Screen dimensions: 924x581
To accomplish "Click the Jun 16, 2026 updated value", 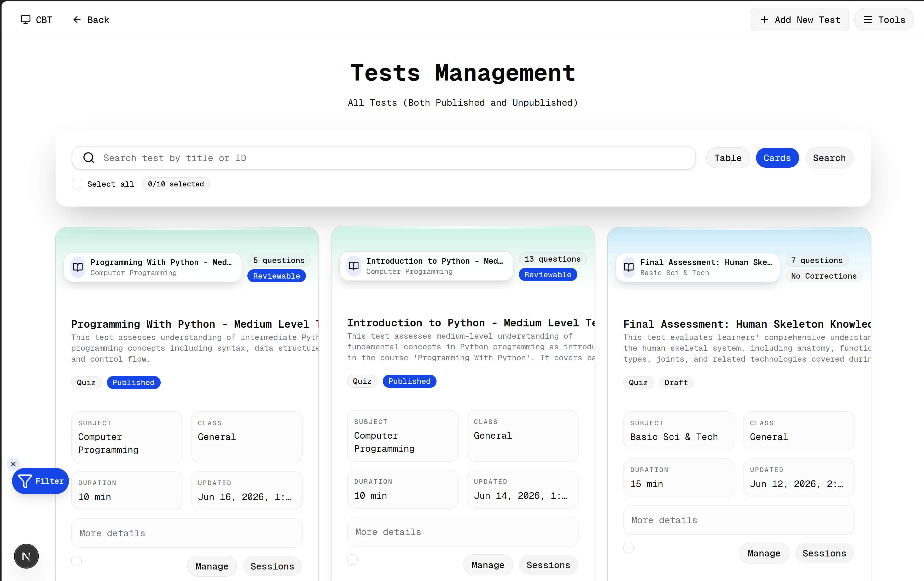I will coord(245,497).
